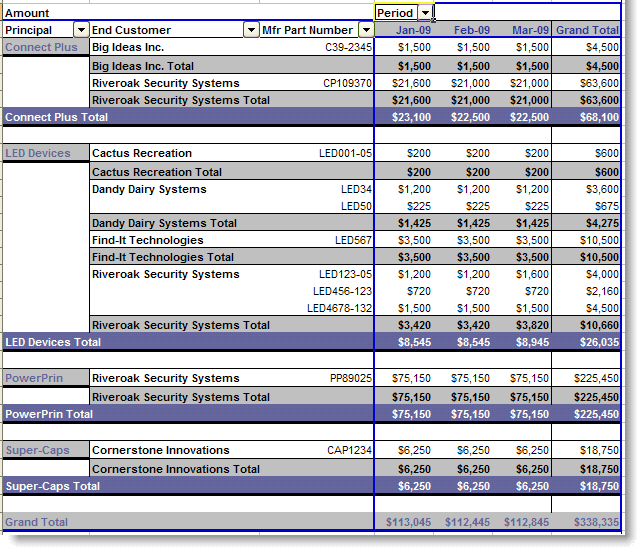
Task: Select Find-It Technologies customer cell
Action: [x=148, y=240]
